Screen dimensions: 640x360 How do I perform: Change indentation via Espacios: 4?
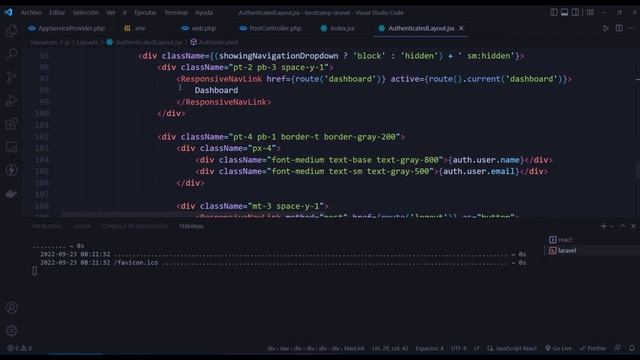pos(429,348)
